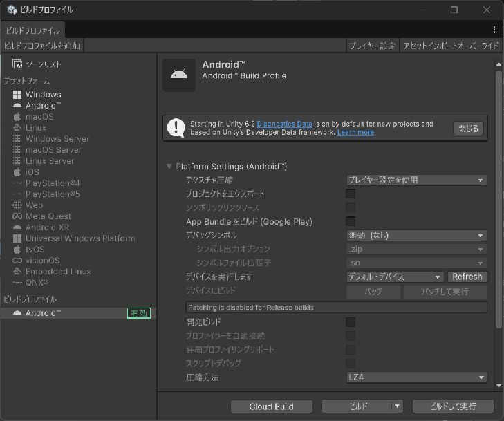Click the Unity logo in title bar
The width and height of the screenshot is (504, 421).
click(12, 10)
